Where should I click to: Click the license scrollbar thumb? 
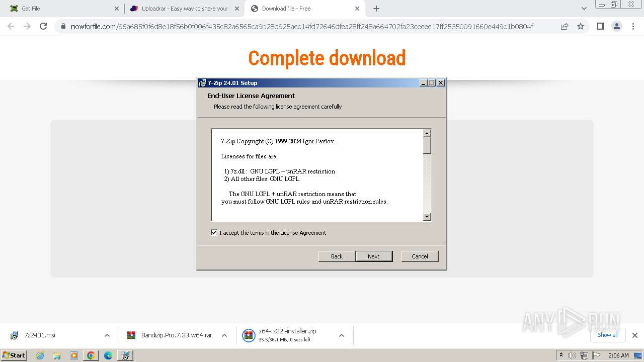427,145
